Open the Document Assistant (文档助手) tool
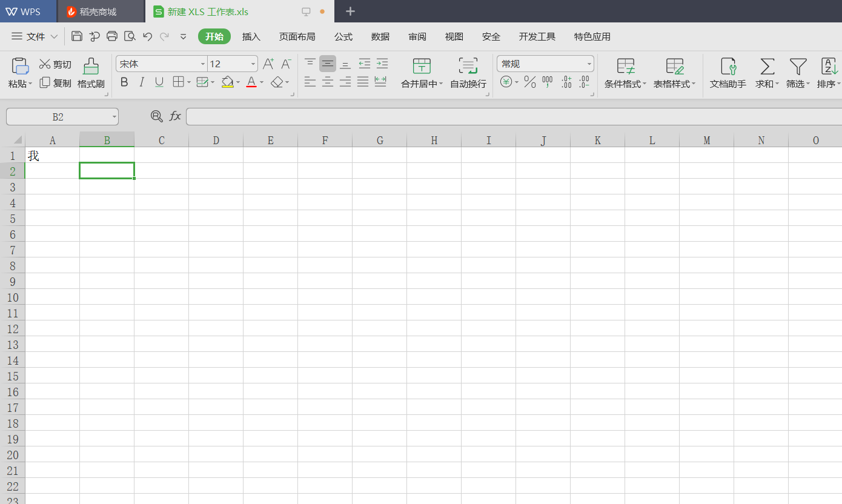The width and height of the screenshot is (842, 504). (728, 67)
